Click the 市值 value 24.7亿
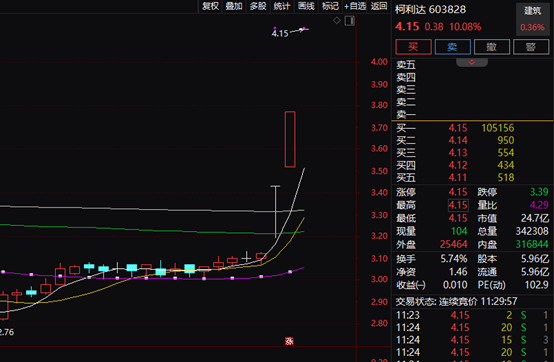Screen dimensions: 554x362 pos(535,218)
